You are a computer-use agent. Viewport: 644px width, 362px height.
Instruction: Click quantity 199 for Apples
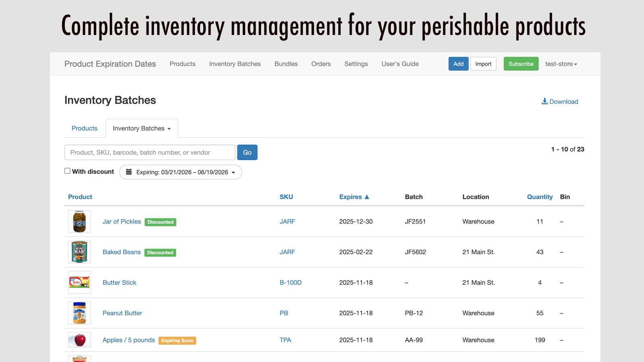540,340
